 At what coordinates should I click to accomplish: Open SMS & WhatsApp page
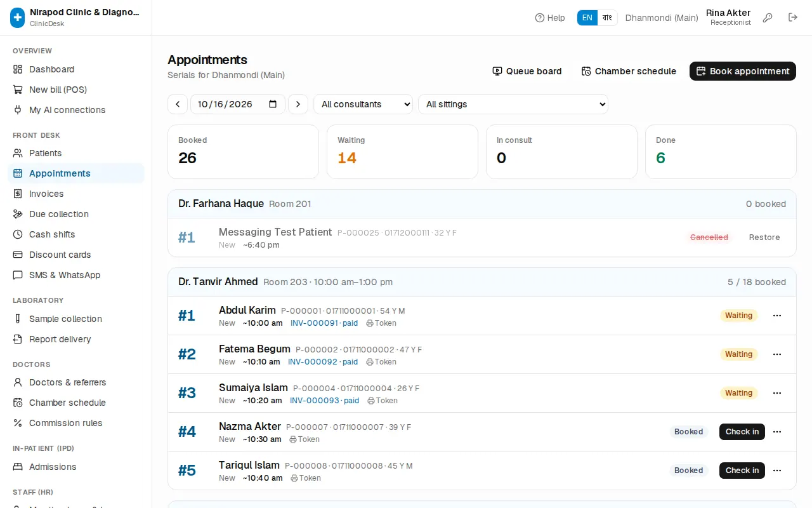pos(76,275)
